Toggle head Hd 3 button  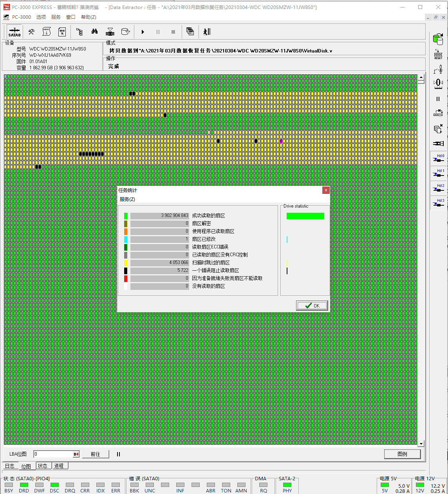[x=438, y=204]
